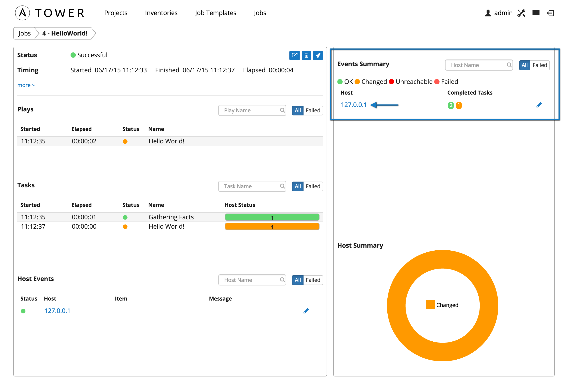Open the monitor portal view icon
The width and height of the screenshot is (568, 392).
tap(536, 13)
